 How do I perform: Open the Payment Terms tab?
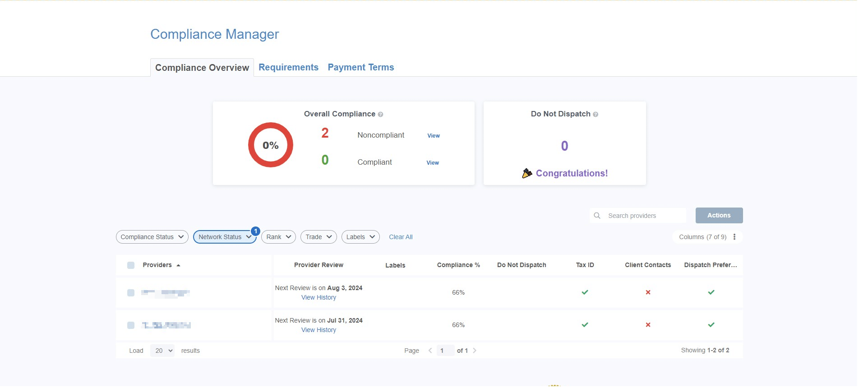tap(360, 67)
